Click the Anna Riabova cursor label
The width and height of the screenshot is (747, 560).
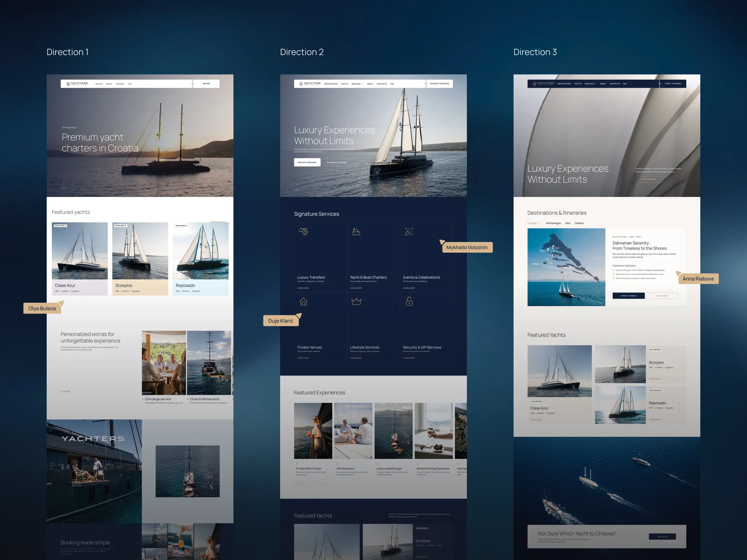(x=698, y=279)
